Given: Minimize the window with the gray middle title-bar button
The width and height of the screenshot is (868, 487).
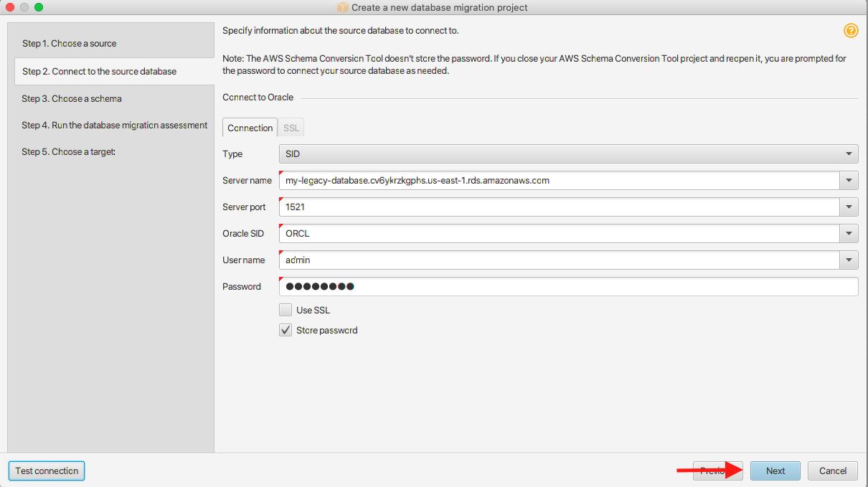Looking at the screenshot, I should (24, 7).
